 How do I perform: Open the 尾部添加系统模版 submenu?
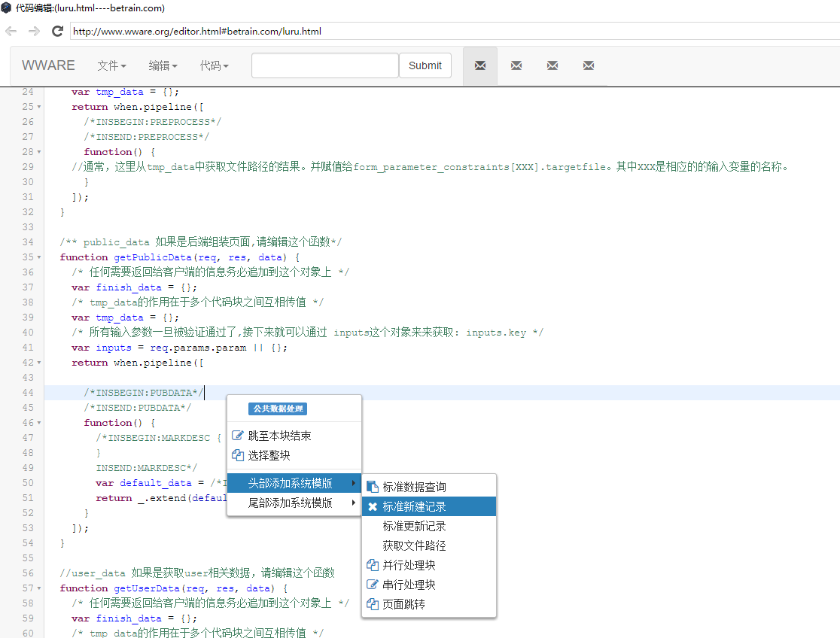(294, 503)
